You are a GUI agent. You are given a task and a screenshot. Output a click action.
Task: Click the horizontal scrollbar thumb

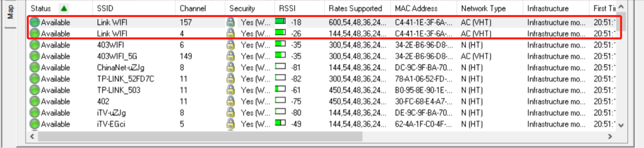tap(200, 136)
